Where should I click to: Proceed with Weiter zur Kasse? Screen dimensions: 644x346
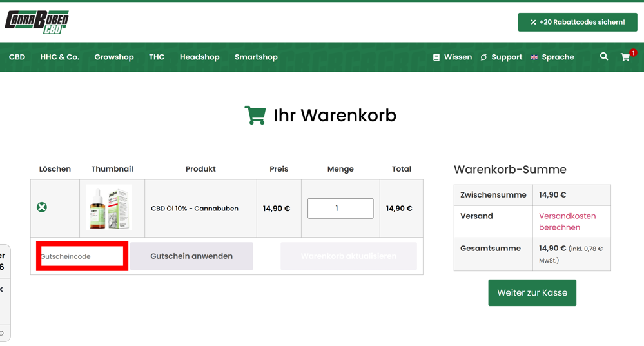(532, 292)
